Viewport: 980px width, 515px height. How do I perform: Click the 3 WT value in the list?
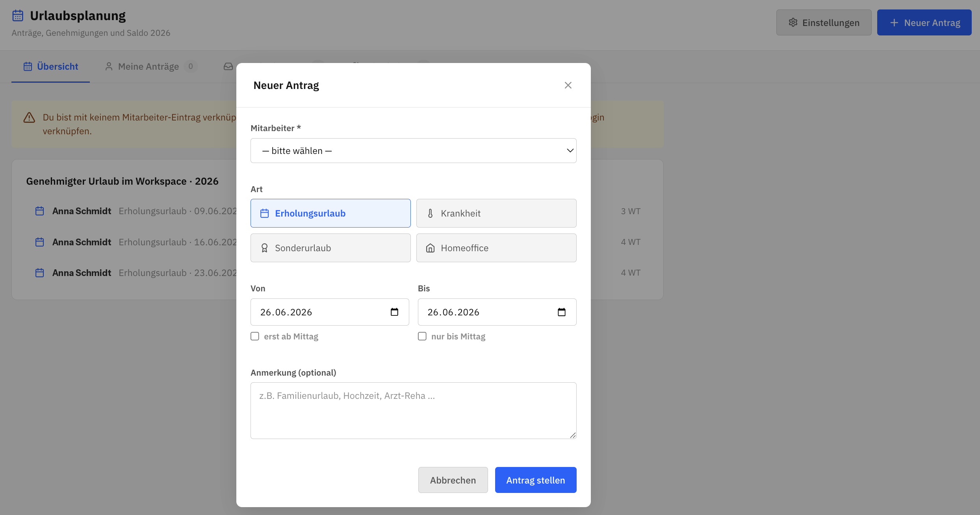631,211
